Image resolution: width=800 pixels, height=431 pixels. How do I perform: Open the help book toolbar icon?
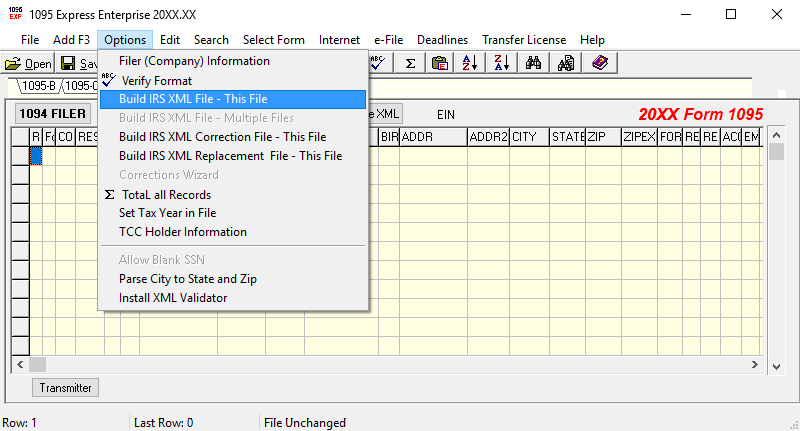click(x=599, y=63)
